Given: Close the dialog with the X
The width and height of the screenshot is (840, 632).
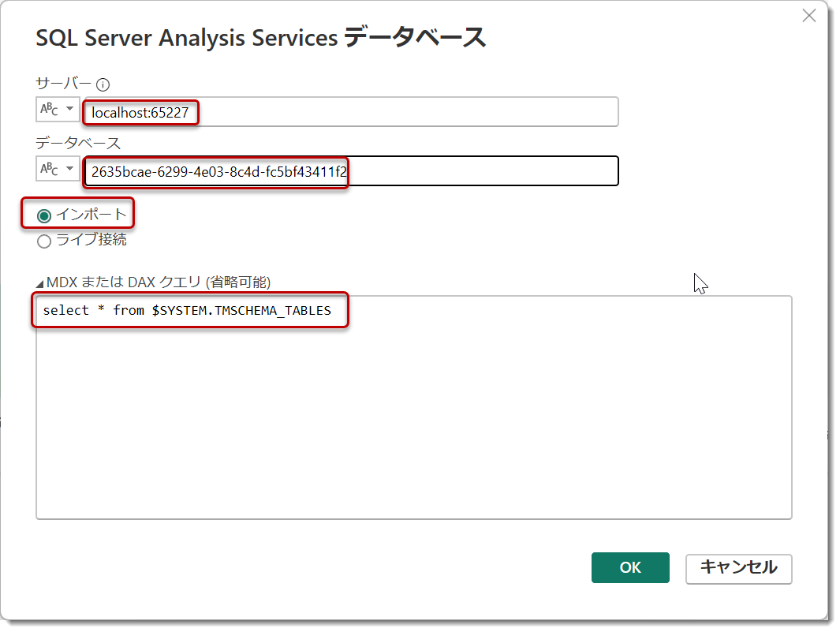Looking at the screenshot, I should pos(809,16).
